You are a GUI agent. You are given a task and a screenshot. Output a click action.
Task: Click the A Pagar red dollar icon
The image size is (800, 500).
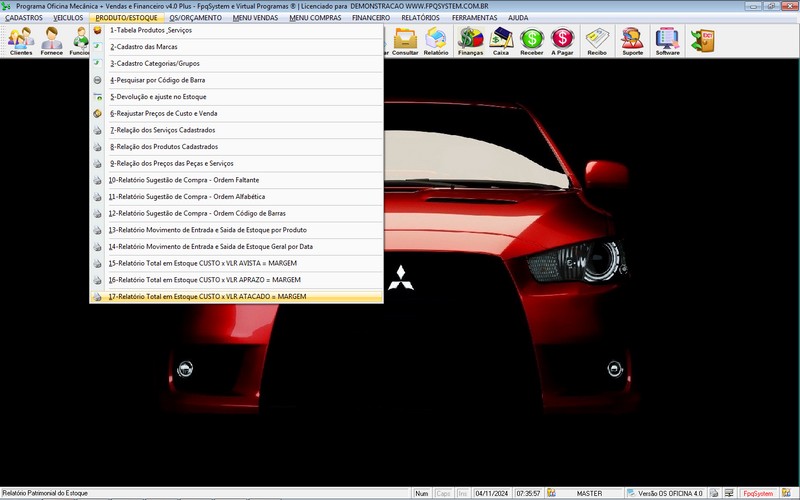[563, 41]
